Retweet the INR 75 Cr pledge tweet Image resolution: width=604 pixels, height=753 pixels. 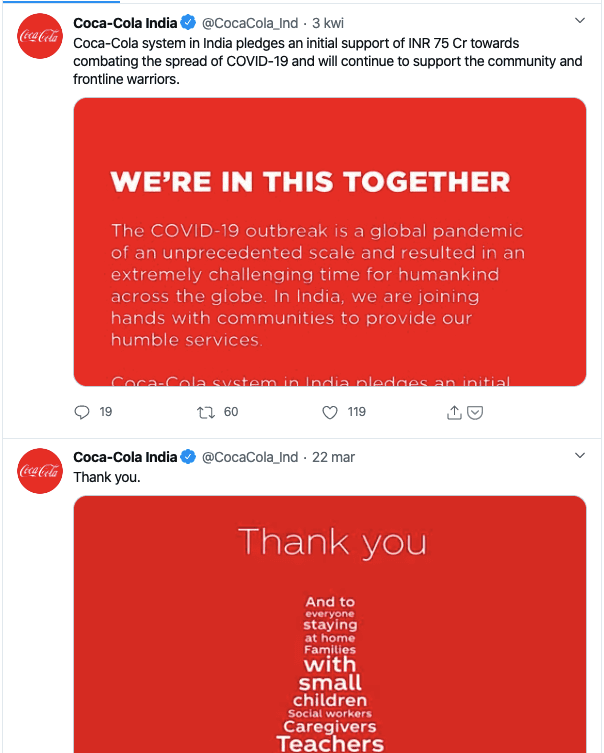click(206, 412)
